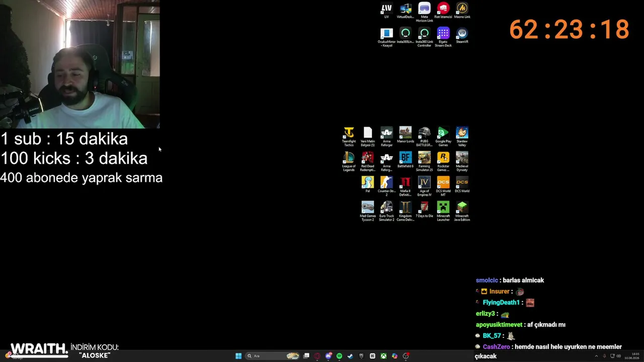Open the Manor Lords shortcut
644x362 pixels.
click(406, 135)
